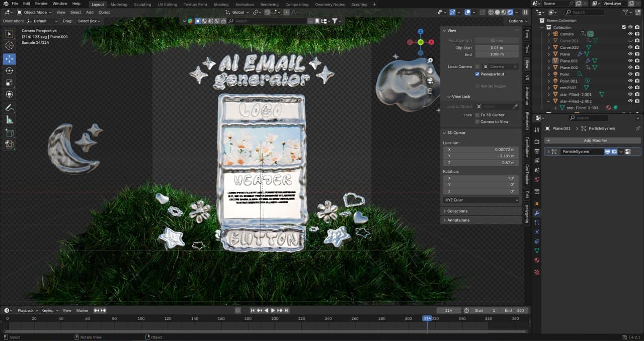Enable the Local Camera checkbox

(477, 66)
